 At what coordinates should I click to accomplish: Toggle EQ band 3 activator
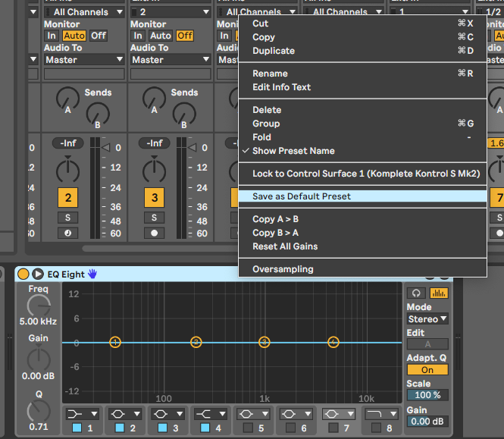tap(162, 428)
